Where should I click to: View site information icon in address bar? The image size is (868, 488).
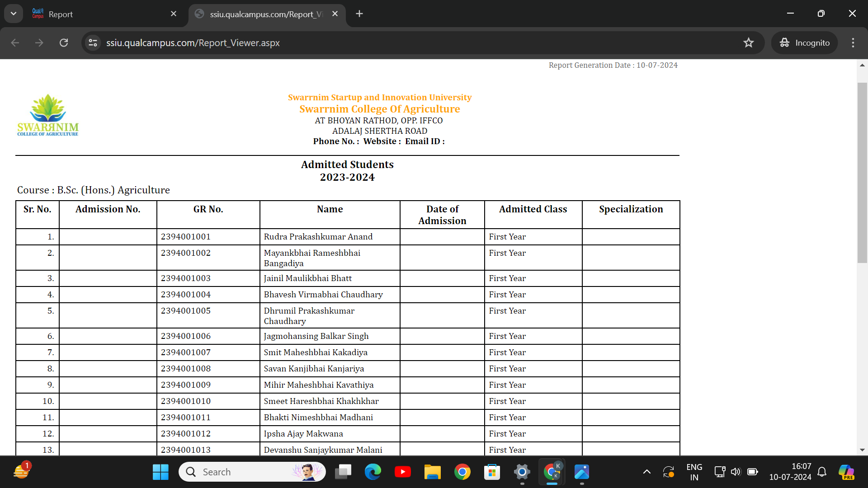93,43
